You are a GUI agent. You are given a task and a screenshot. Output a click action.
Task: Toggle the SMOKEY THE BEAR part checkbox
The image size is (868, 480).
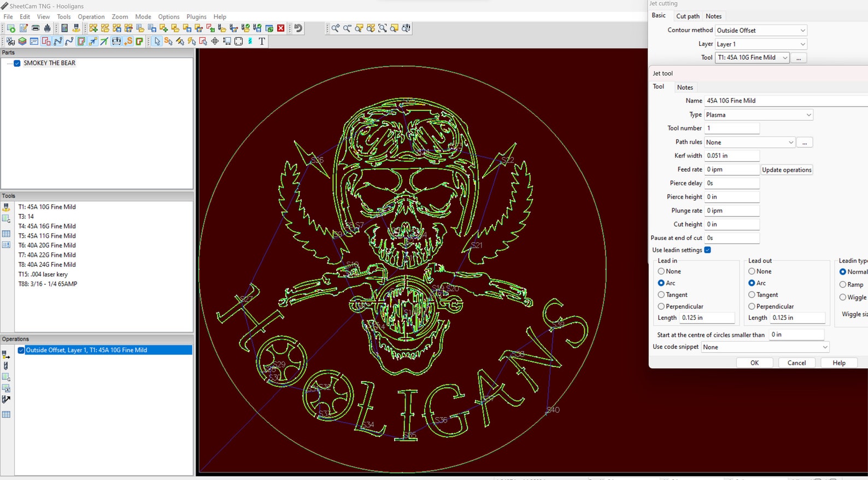coord(17,63)
